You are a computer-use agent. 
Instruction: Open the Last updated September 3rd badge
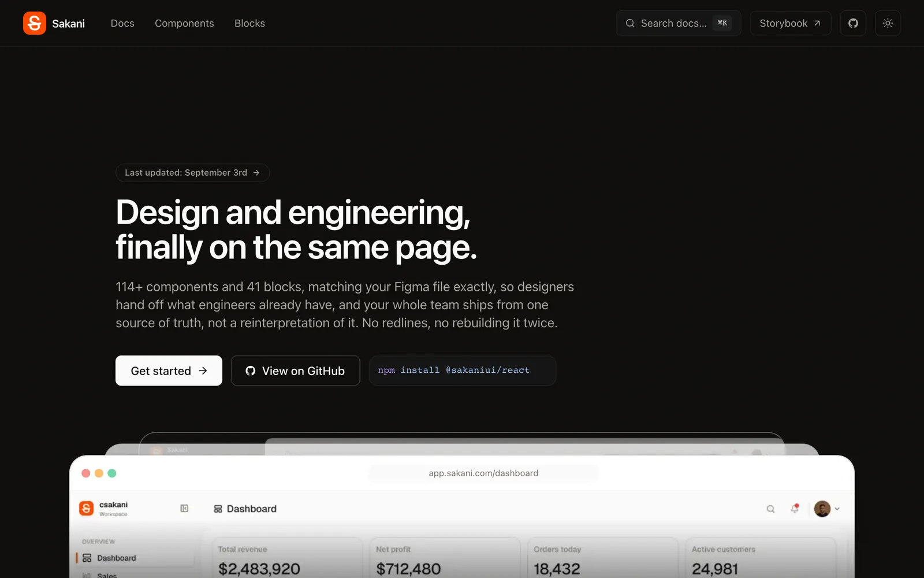(x=192, y=173)
